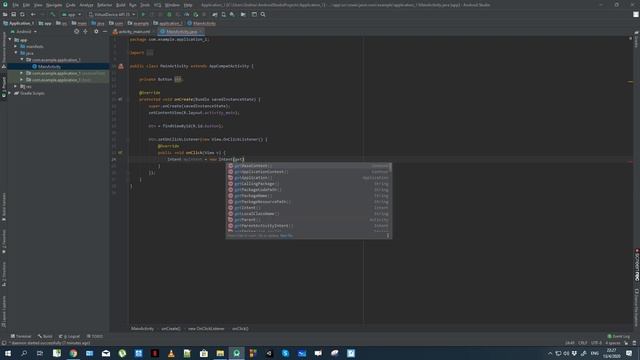The height and width of the screenshot is (360, 640).
Task: Click the completion popup scrollbar
Action: click(x=391, y=167)
